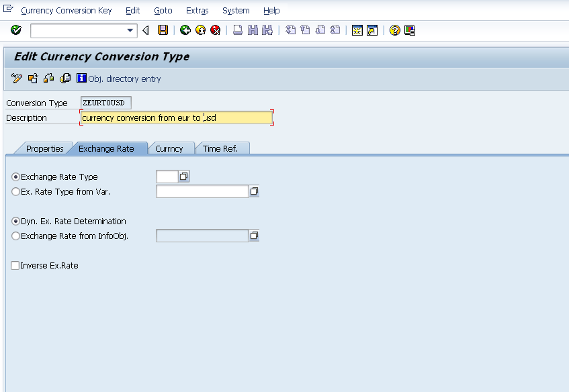Enable the Inverse Ex.Rate checkbox

coord(15,266)
